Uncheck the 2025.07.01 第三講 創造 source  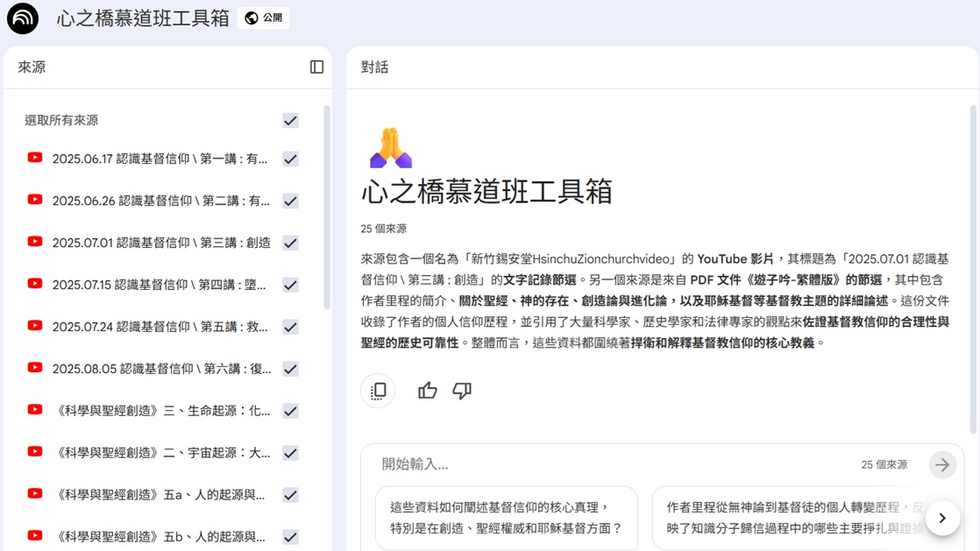pyautogui.click(x=290, y=244)
